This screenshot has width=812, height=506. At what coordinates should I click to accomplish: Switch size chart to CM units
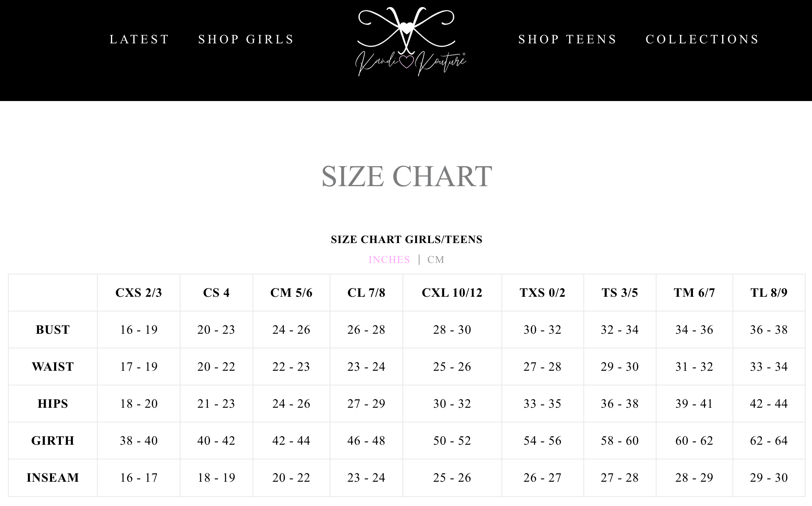436,260
